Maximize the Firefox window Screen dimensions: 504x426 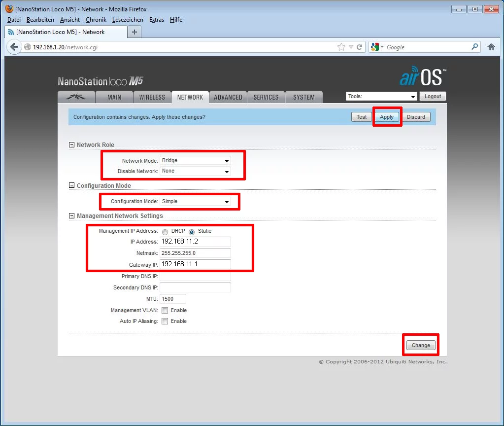475,9
